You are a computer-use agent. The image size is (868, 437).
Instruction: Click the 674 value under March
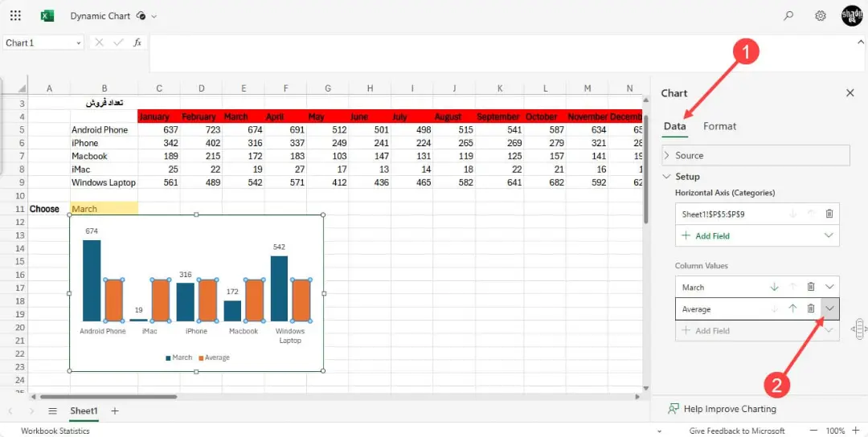244,129
